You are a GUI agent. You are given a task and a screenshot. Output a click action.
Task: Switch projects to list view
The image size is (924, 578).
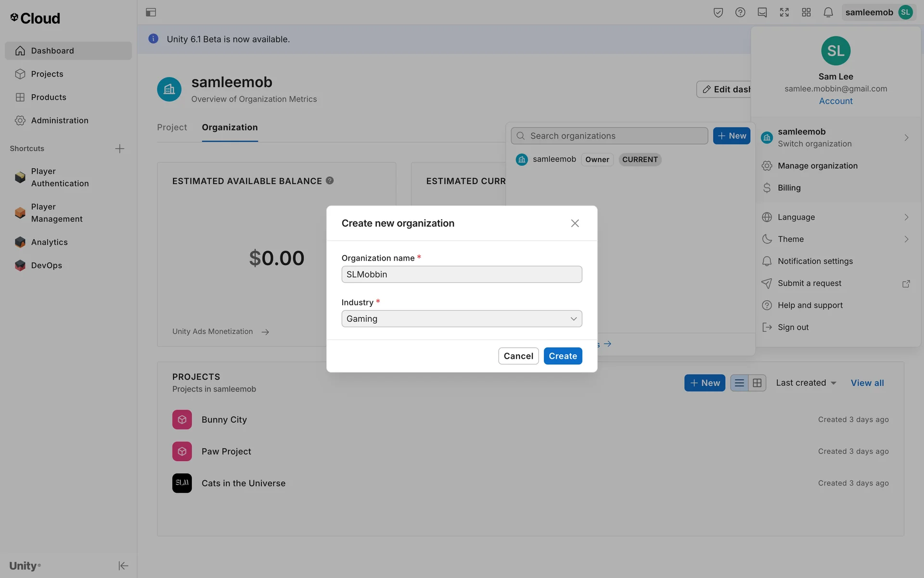click(x=739, y=383)
